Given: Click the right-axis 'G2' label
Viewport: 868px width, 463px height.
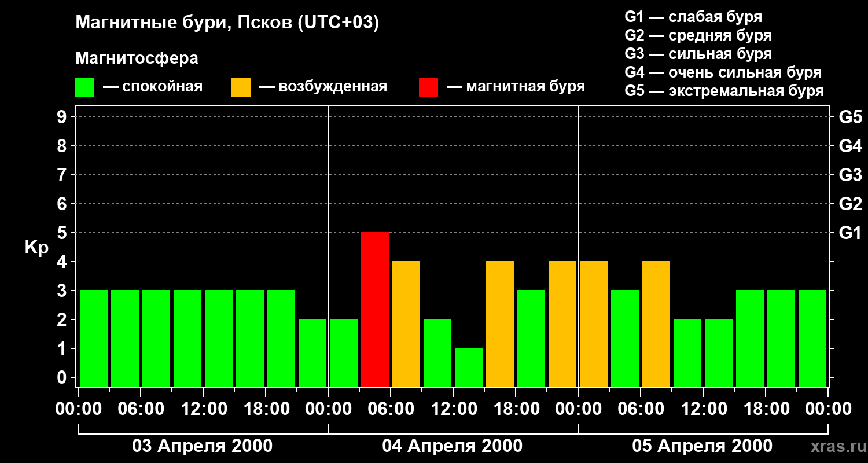Looking at the screenshot, I should (850, 204).
